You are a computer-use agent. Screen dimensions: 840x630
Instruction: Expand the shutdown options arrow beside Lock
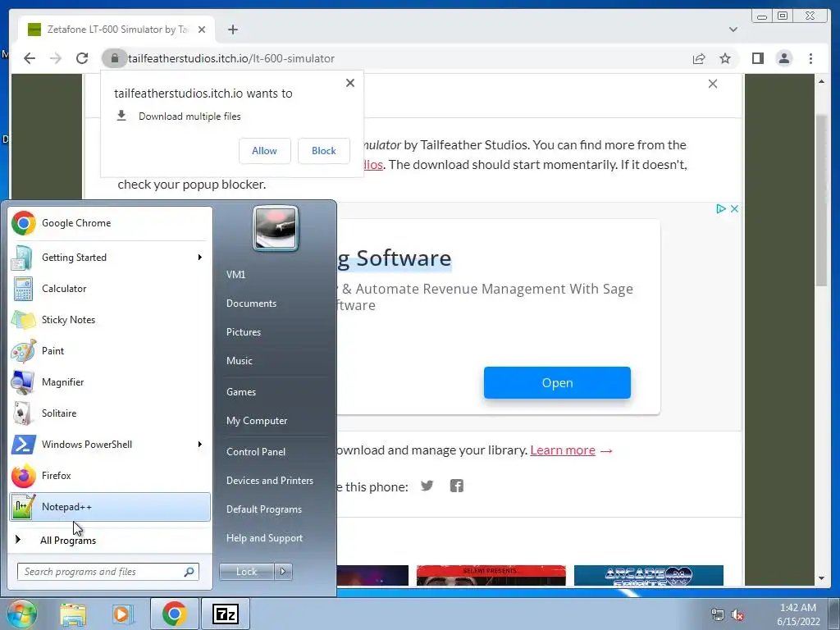283,572
